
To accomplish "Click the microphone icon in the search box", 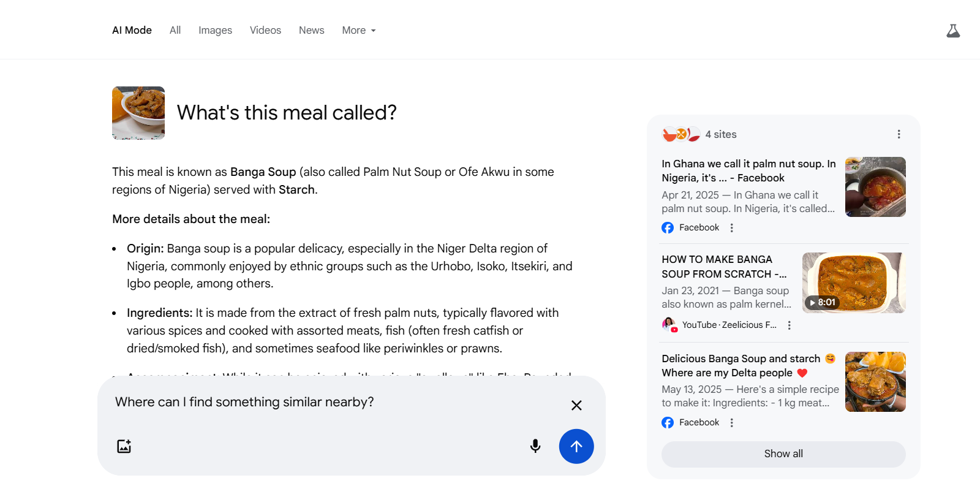I will pyautogui.click(x=535, y=446).
